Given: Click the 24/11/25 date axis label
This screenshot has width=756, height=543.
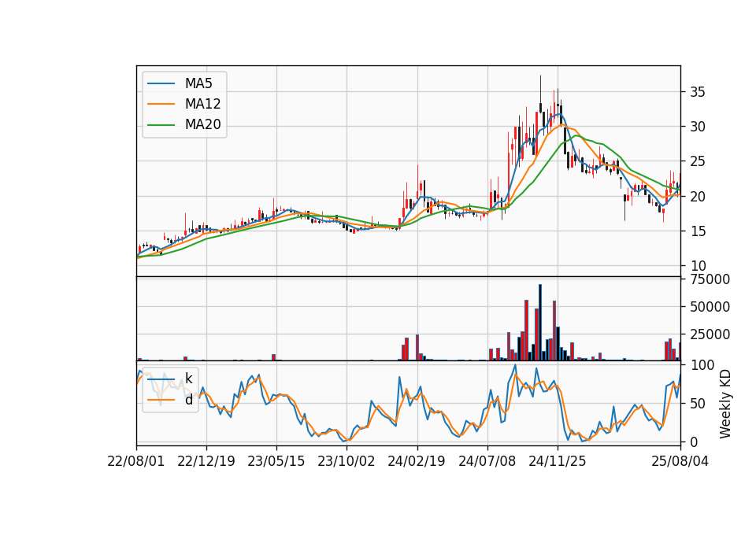Looking at the screenshot, I should pyautogui.click(x=558, y=461).
